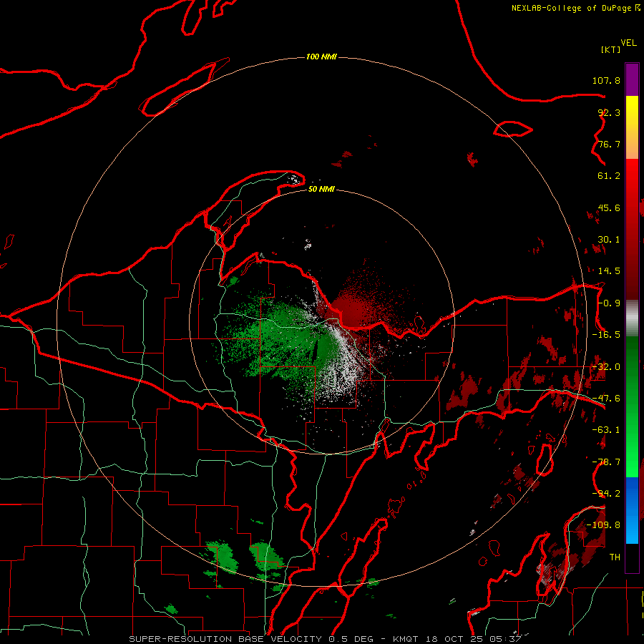Select the VEL legend heading
This screenshot has height=644, width=644.
628,43
